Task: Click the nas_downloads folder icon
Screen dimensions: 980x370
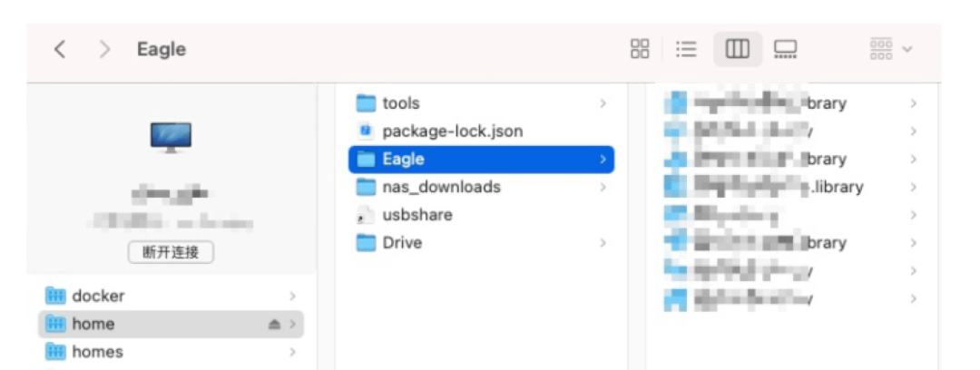Action: click(x=366, y=187)
